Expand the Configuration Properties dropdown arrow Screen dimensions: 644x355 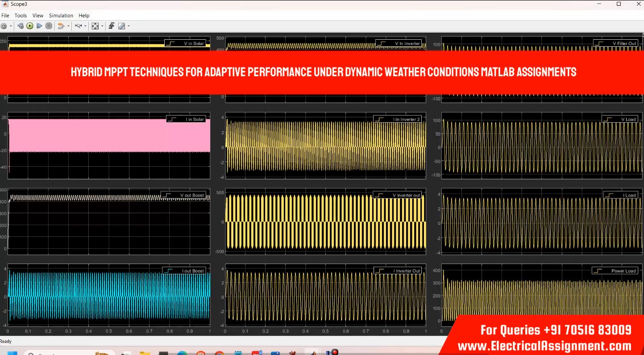click(11, 26)
